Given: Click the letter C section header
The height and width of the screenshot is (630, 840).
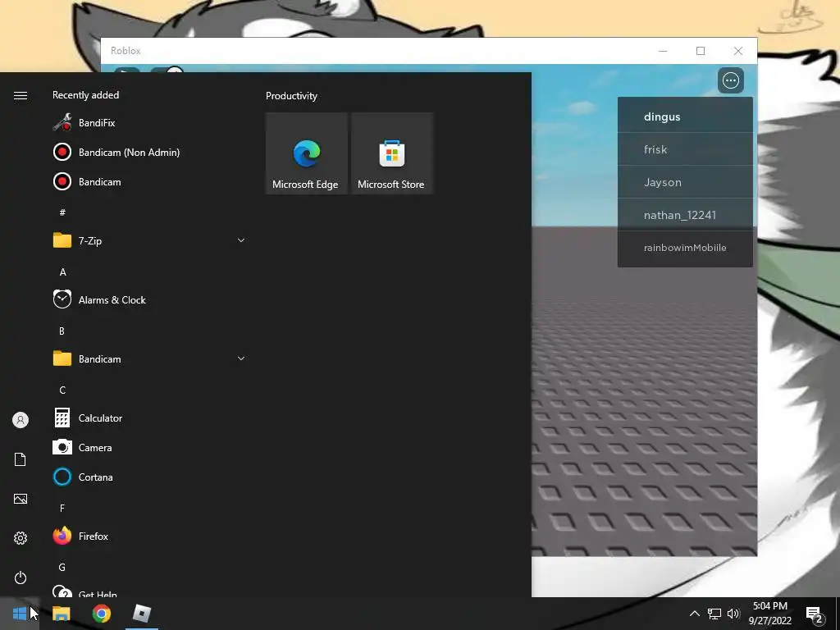Looking at the screenshot, I should [x=62, y=390].
